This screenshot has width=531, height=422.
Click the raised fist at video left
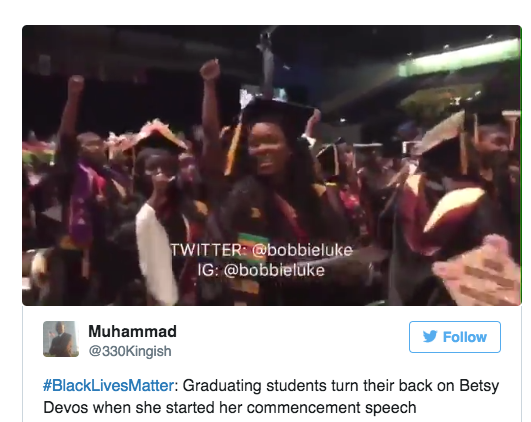[76, 85]
